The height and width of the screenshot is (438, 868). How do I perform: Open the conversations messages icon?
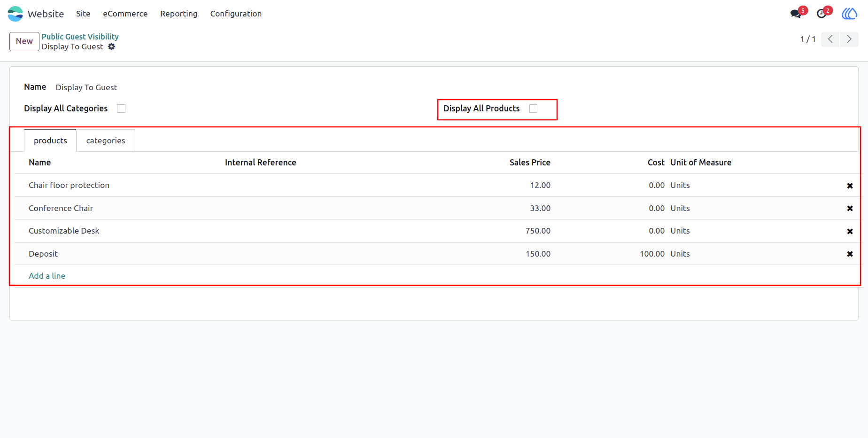point(796,14)
